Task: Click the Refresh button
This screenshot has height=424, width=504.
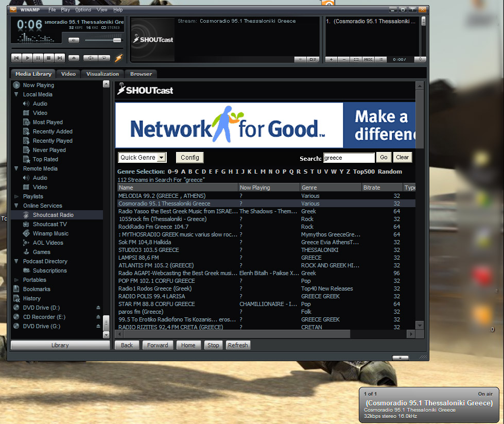Action: point(238,345)
